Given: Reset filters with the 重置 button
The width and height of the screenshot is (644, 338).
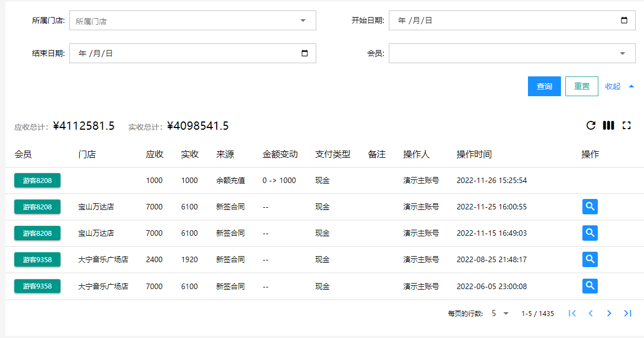Looking at the screenshot, I should click(x=581, y=86).
